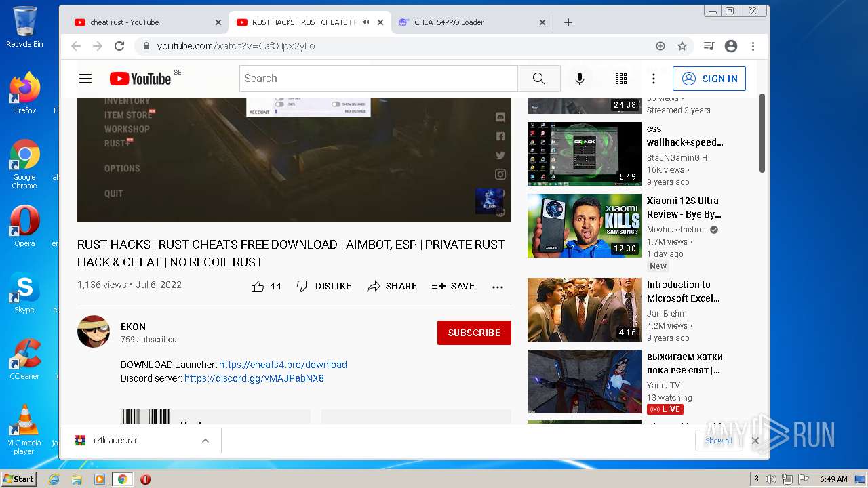Click the red SUBSCRIBE button

point(474,333)
